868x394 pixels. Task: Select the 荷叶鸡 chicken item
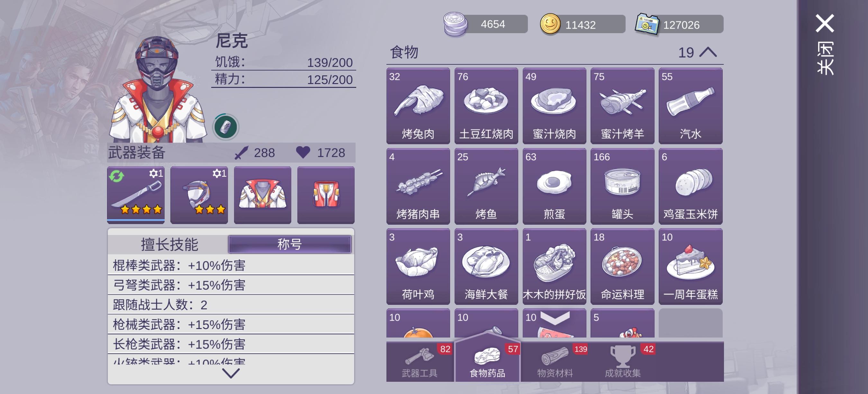(418, 267)
